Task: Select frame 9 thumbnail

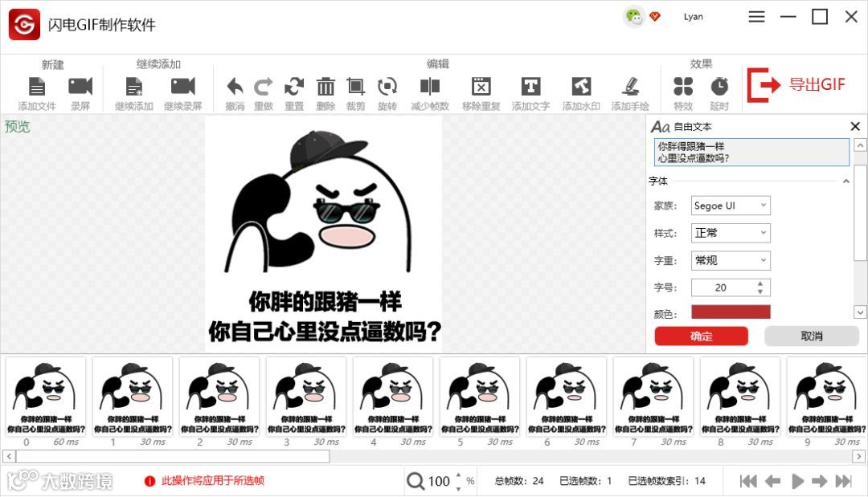Action: (826, 397)
